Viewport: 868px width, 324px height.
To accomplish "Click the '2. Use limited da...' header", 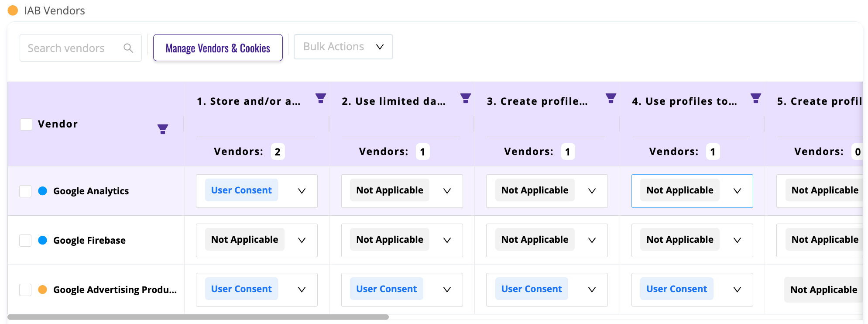I will click(x=394, y=101).
